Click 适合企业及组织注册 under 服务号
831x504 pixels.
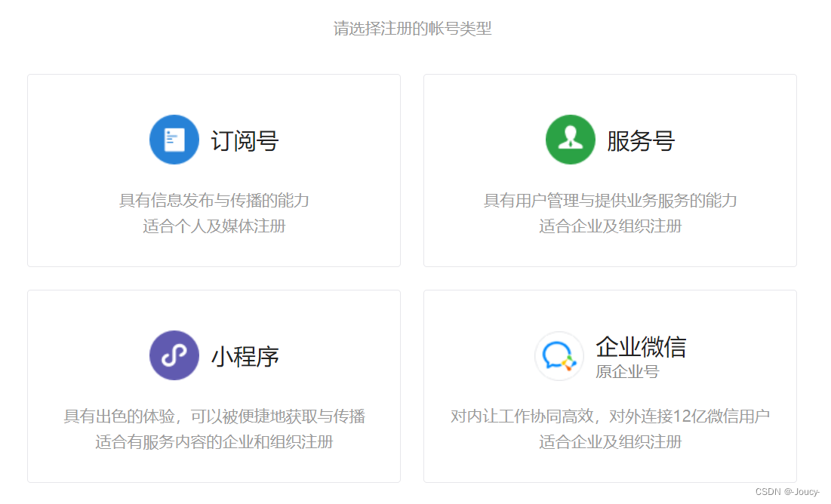tap(610, 226)
